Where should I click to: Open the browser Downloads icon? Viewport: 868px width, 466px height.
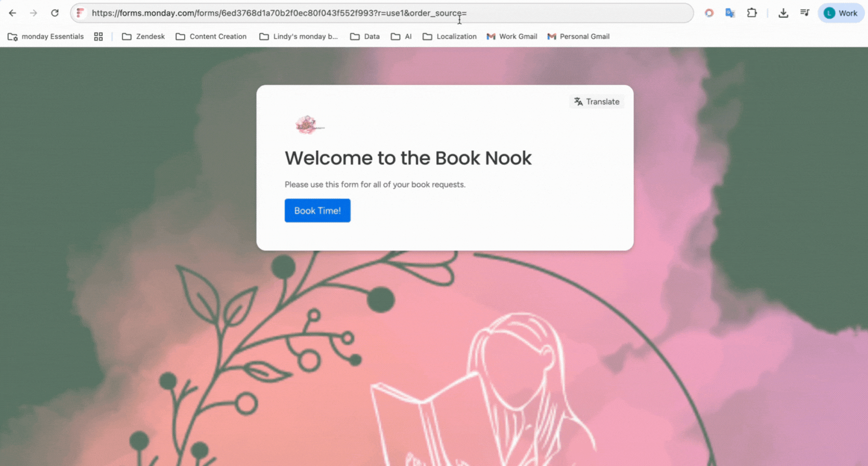pos(783,13)
